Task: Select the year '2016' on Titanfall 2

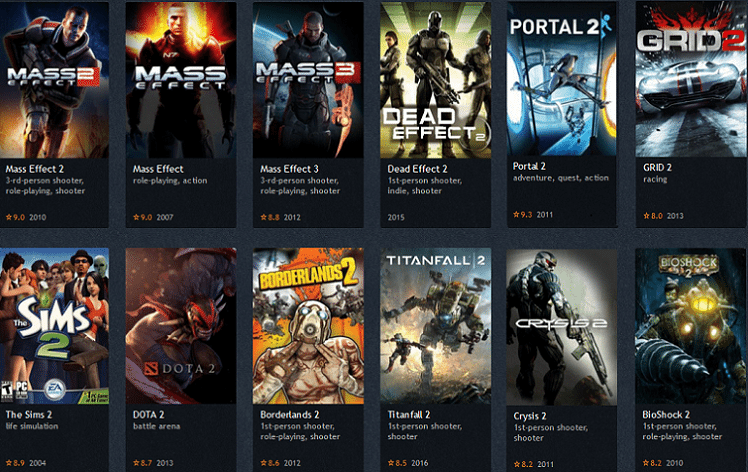Action: [419, 463]
